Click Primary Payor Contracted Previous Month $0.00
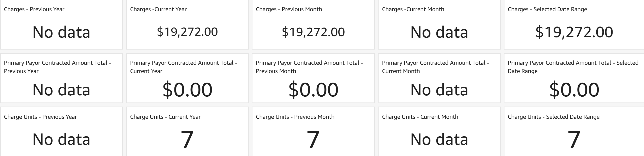The image size is (644, 156). (x=313, y=90)
